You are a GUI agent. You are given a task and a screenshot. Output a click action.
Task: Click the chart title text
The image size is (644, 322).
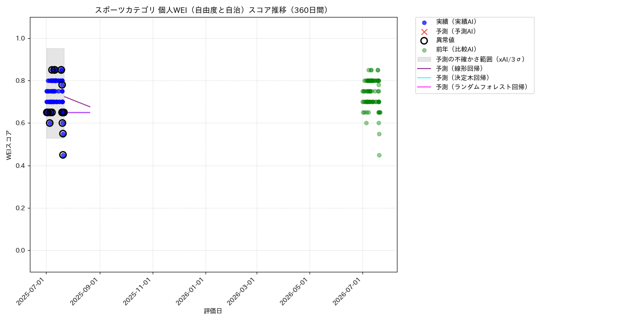point(213,10)
